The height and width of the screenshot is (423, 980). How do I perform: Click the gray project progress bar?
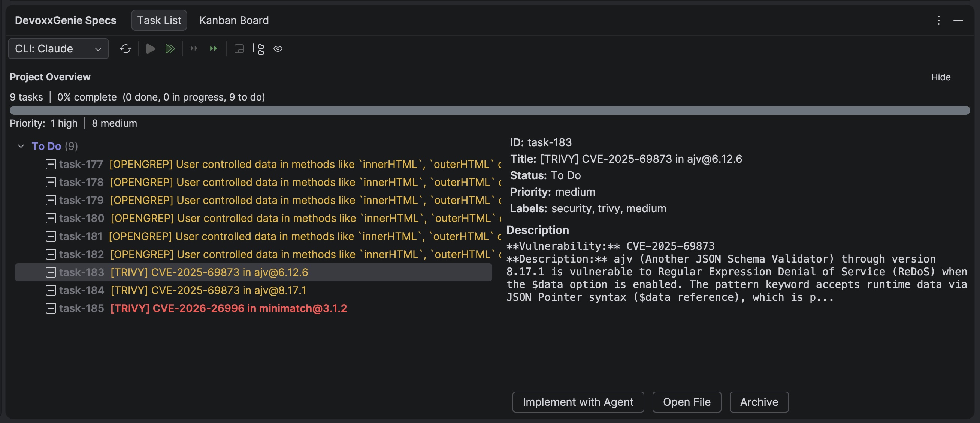click(x=490, y=110)
